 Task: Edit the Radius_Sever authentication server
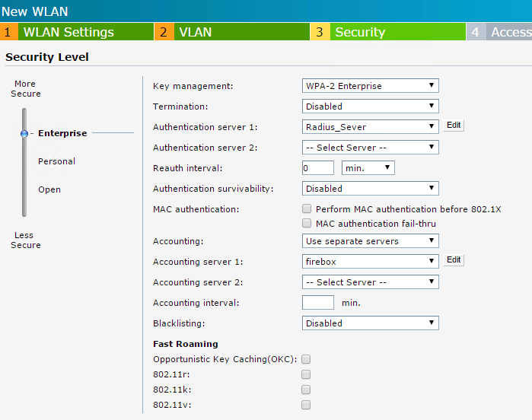454,126
